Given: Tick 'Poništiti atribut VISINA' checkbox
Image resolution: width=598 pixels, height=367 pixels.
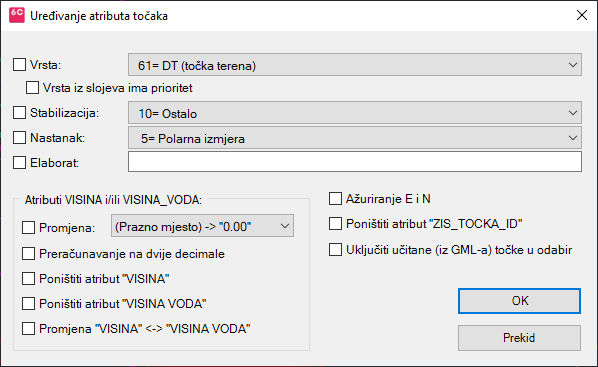Looking at the screenshot, I should 29,278.
